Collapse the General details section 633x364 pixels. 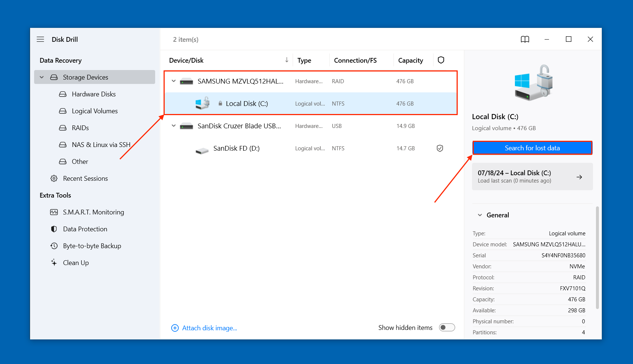pyautogui.click(x=480, y=215)
